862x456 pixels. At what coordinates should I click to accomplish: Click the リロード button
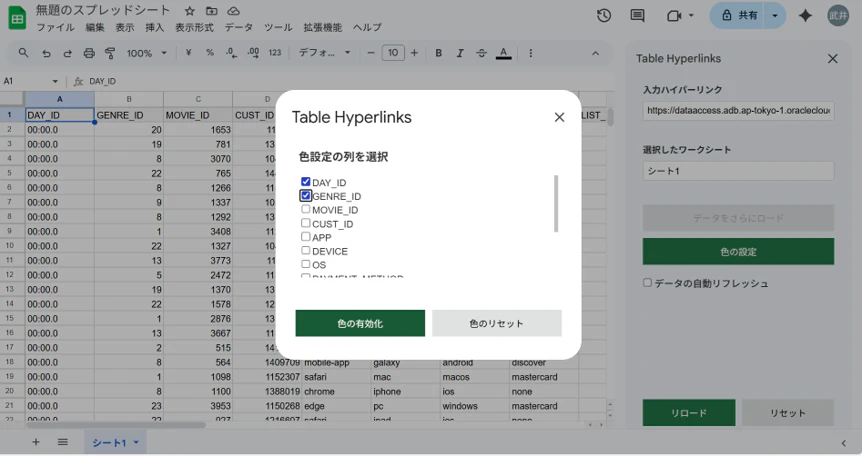[689, 413]
